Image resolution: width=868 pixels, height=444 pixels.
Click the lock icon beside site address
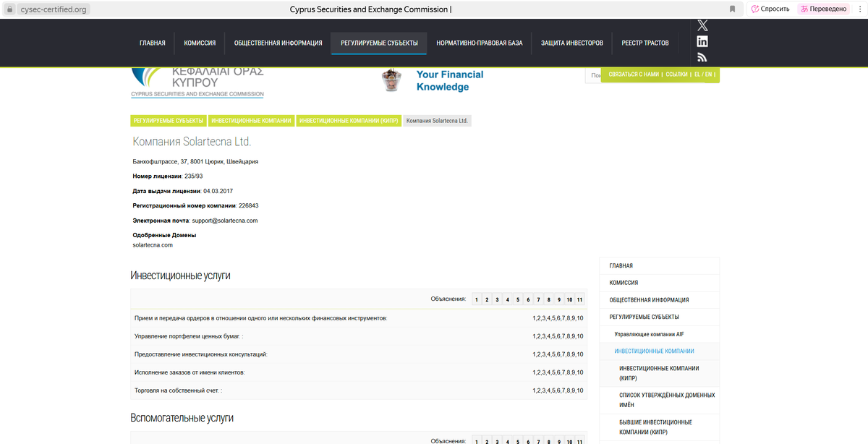(x=10, y=9)
